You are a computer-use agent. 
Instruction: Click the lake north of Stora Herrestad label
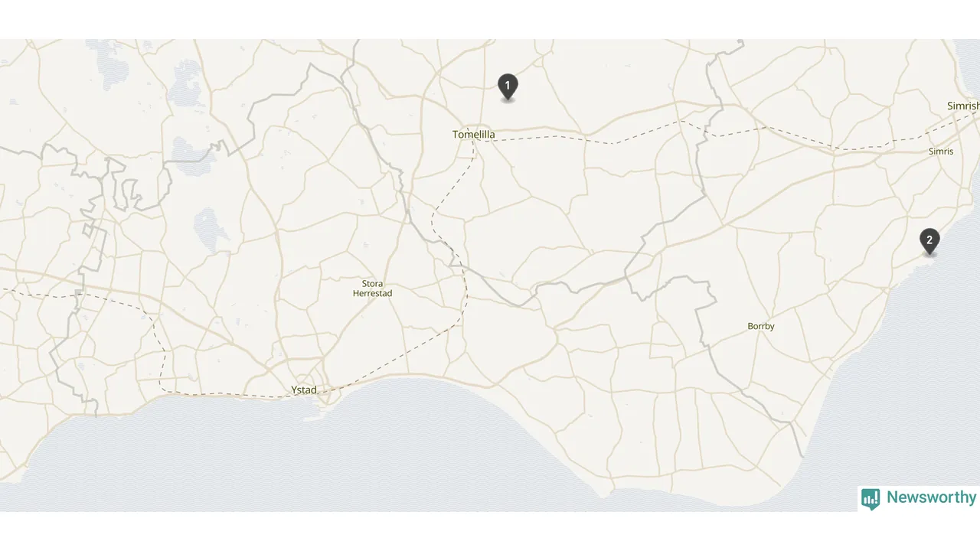click(x=207, y=228)
